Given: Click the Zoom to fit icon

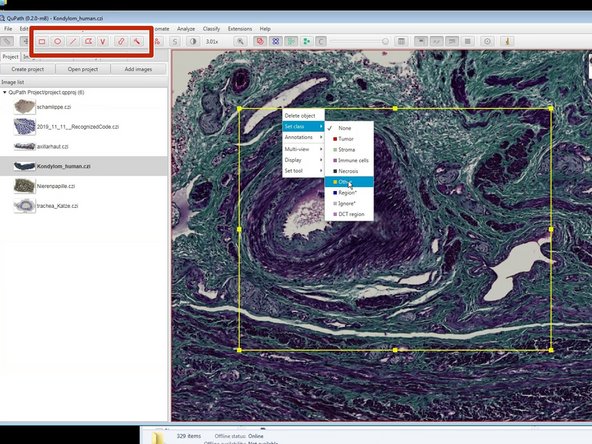Looking at the screenshot, I should pyautogui.click(x=240, y=42).
